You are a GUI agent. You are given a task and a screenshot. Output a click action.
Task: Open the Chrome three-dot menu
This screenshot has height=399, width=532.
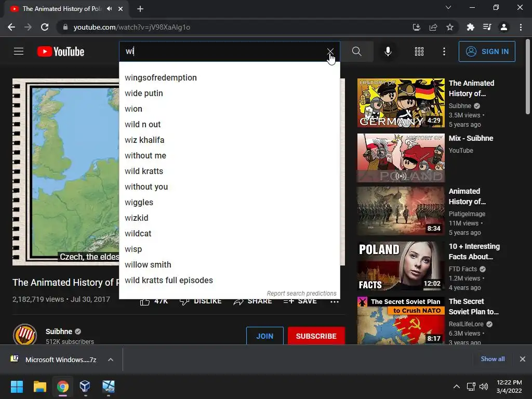click(x=521, y=27)
